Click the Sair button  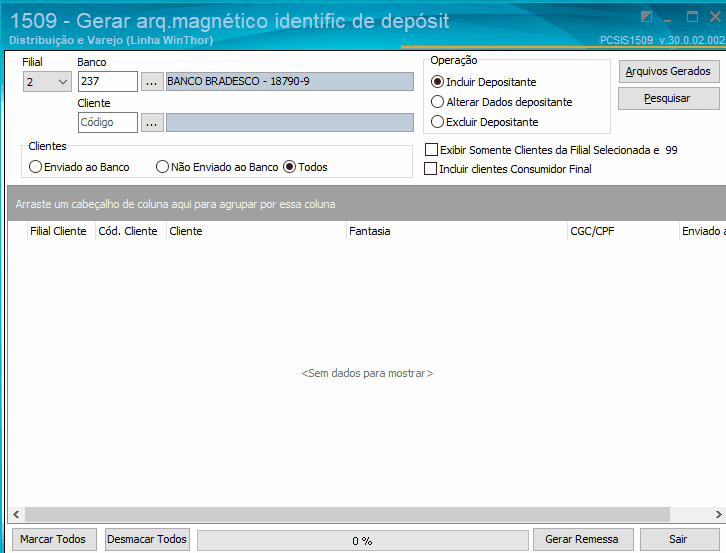click(679, 539)
